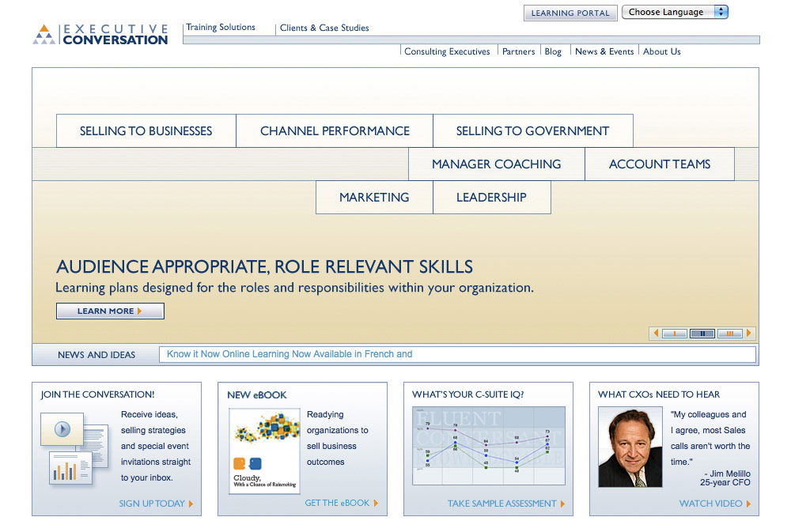Click the left arrow to view previous banner slide
This screenshot has width=791, height=532.
[x=656, y=333]
